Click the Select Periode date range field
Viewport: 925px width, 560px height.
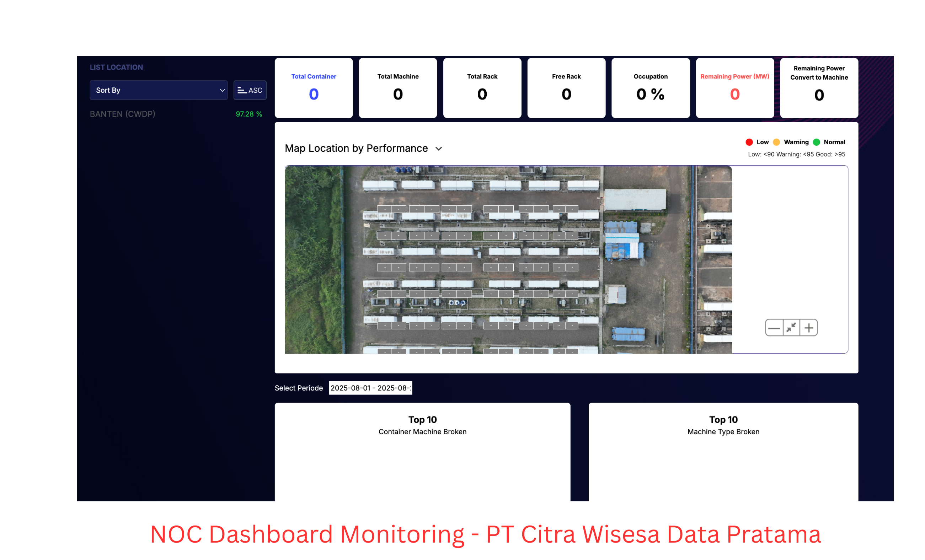pos(370,388)
